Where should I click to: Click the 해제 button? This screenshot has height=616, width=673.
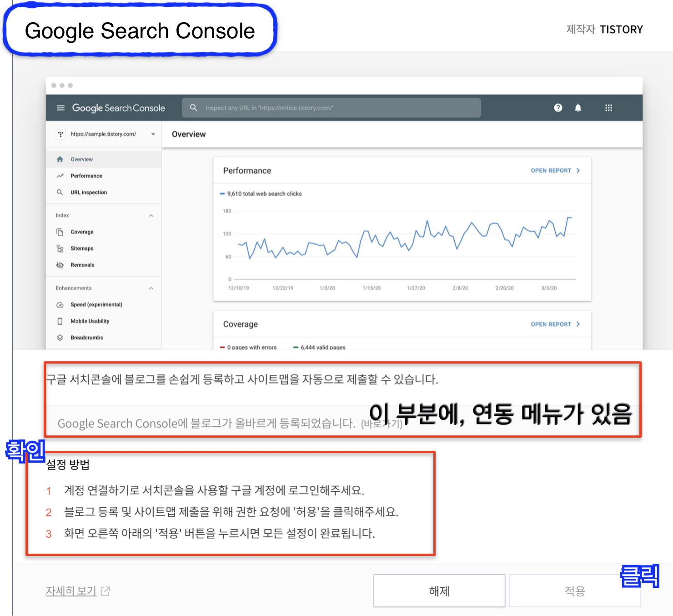(439, 591)
